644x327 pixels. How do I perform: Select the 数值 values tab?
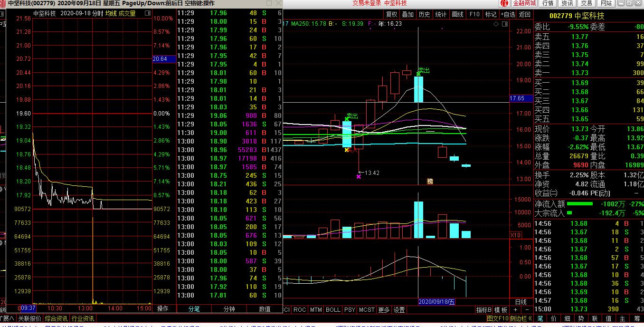pos(265,309)
